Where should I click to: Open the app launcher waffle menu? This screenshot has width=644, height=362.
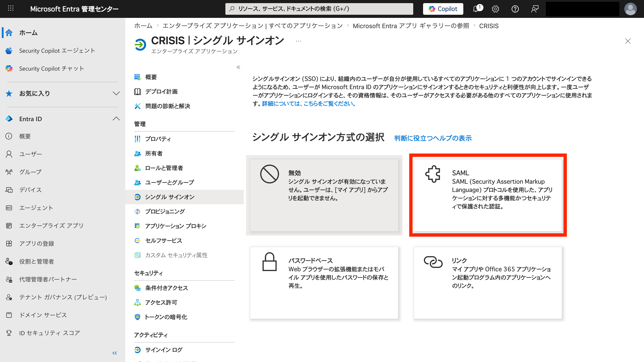coord(11,9)
